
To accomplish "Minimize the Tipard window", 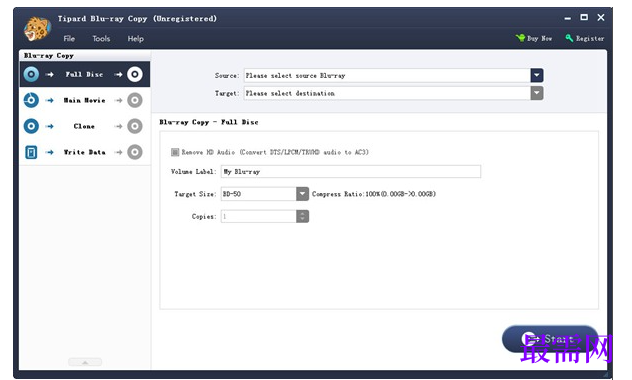I will (x=568, y=18).
